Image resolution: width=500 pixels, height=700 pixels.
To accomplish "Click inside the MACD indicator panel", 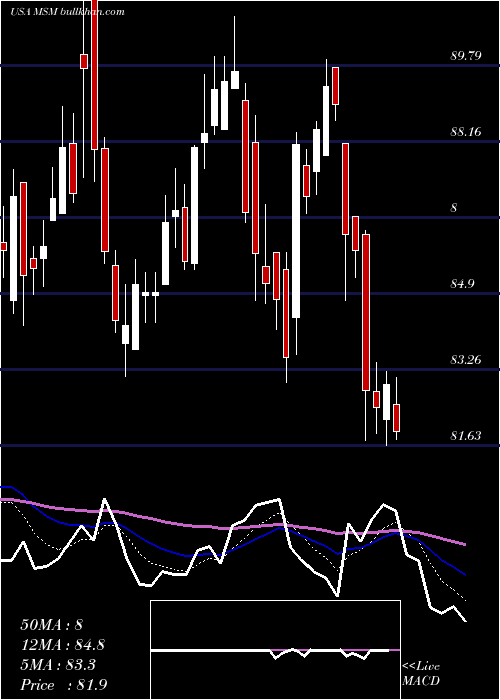I will point(275,650).
